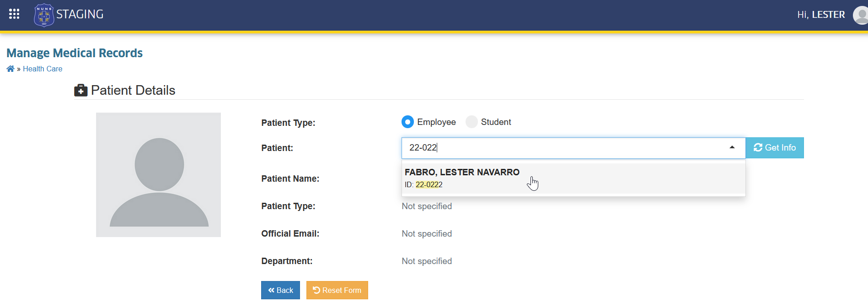Click the Back button

[280, 290]
